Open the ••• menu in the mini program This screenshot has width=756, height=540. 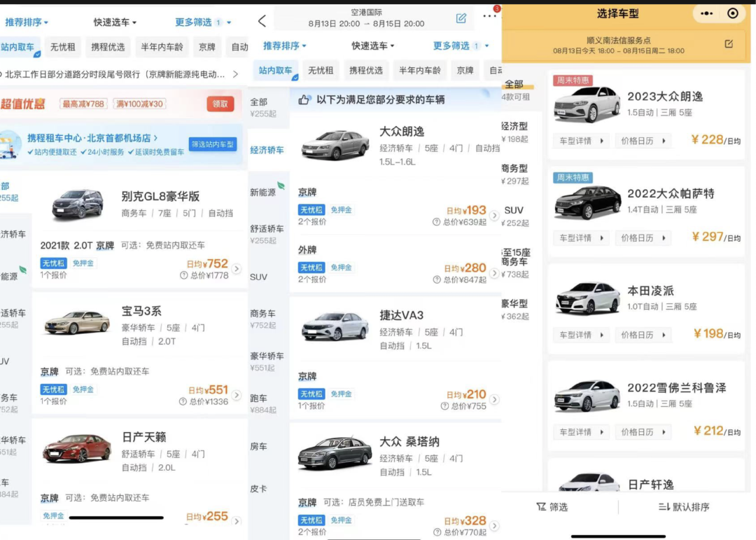tap(706, 13)
